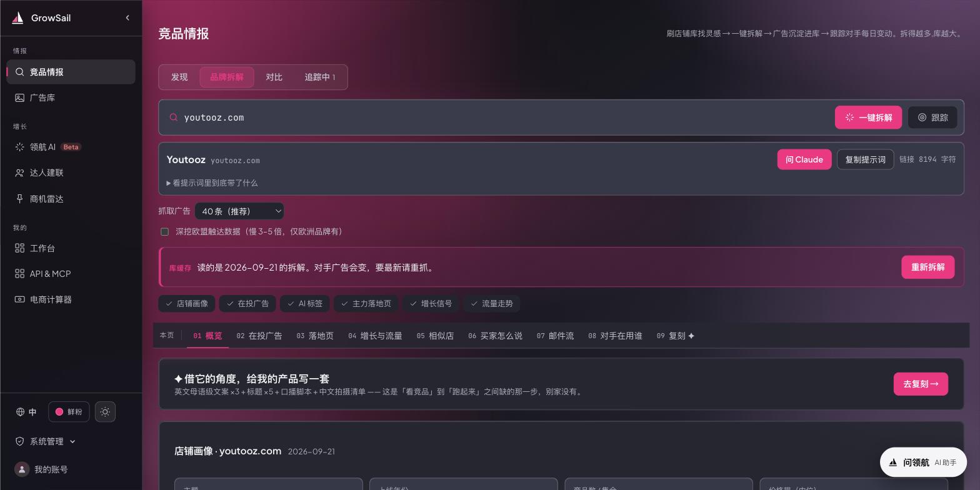Toggle 店铺画像 chip

(x=187, y=304)
